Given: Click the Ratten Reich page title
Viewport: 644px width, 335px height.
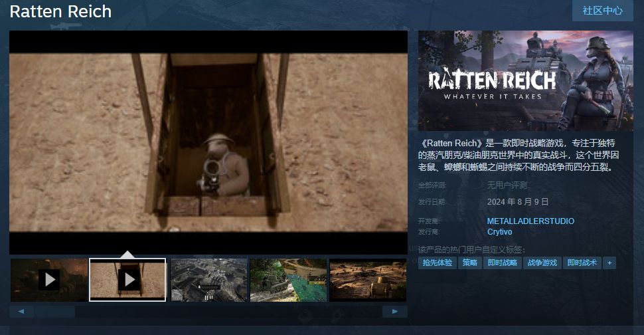Looking at the screenshot, I should pos(61,11).
